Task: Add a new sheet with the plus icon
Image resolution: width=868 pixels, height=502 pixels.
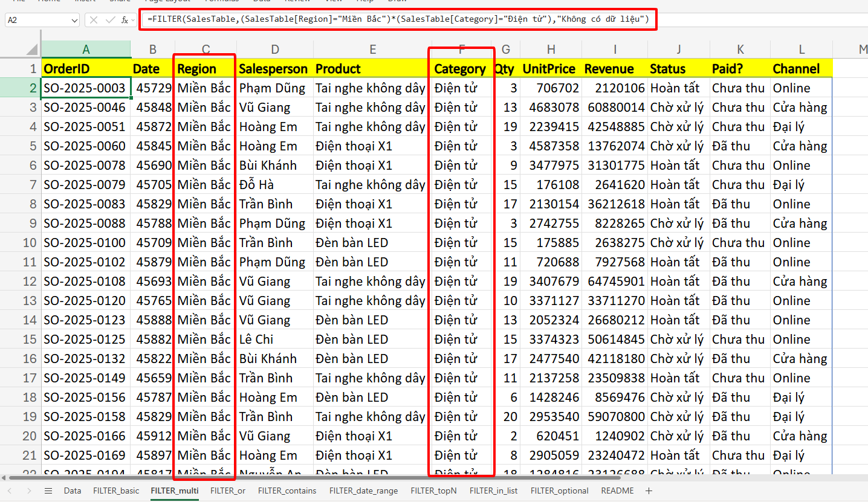Action: [649, 491]
